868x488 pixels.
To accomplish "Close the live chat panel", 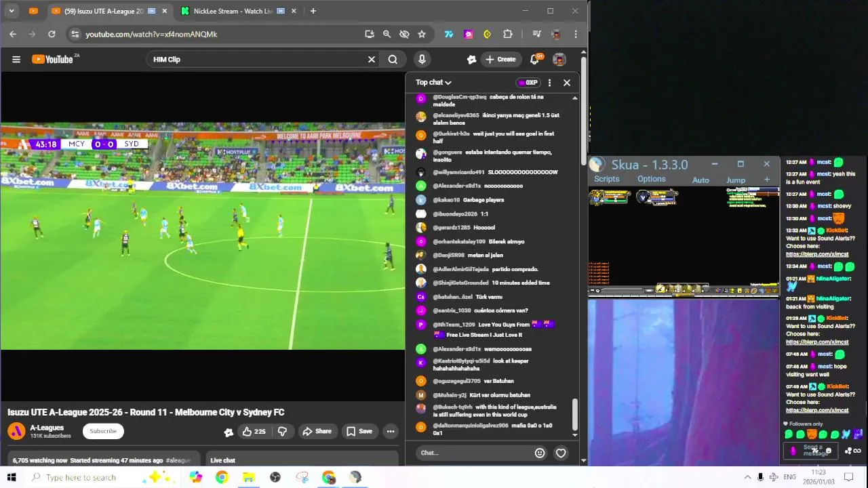I will tap(567, 83).
